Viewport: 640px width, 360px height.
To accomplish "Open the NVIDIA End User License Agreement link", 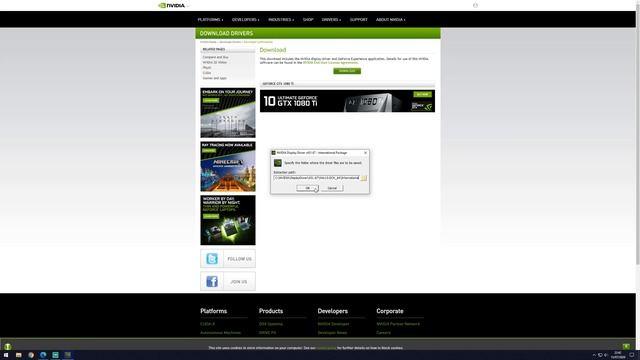I will pyautogui.click(x=330, y=63).
